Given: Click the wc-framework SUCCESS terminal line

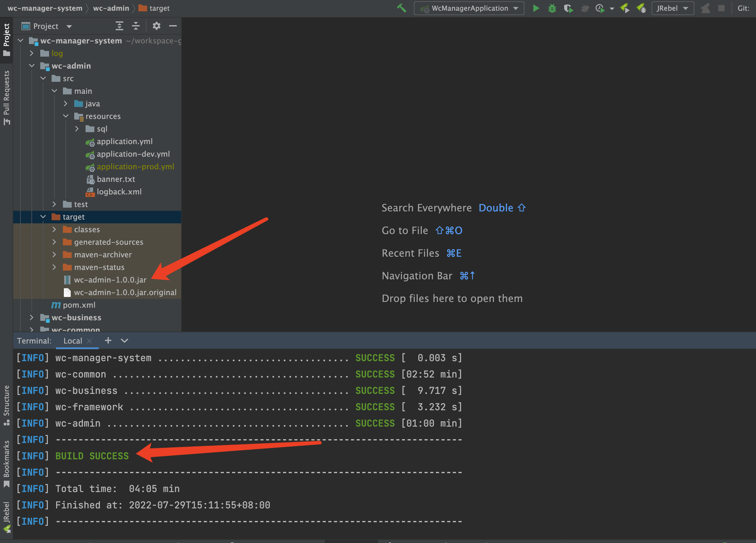Looking at the screenshot, I should [x=239, y=407].
